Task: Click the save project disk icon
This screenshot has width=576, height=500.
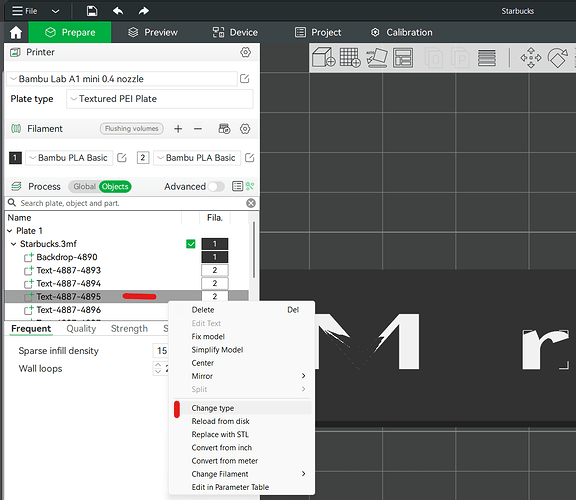Action: [92, 11]
